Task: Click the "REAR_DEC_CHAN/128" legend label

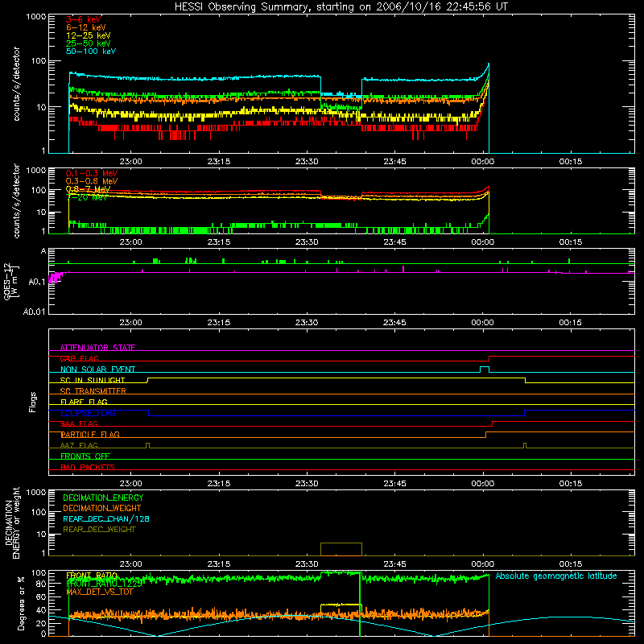Action: pyautogui.click(x=106, y=518)
